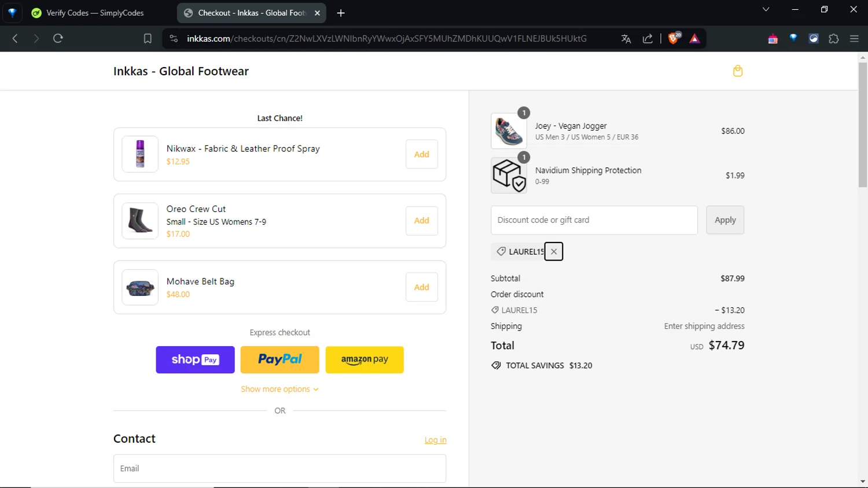The height and width of the screenshot is (488, 868).
Task: Click the share page icon
Action: coord(648,39)
